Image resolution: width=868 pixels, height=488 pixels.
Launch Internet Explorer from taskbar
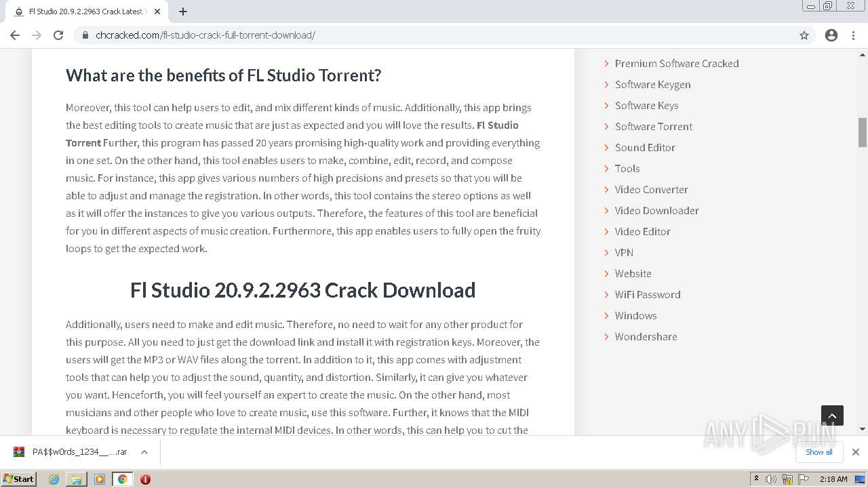coord(54,479)
